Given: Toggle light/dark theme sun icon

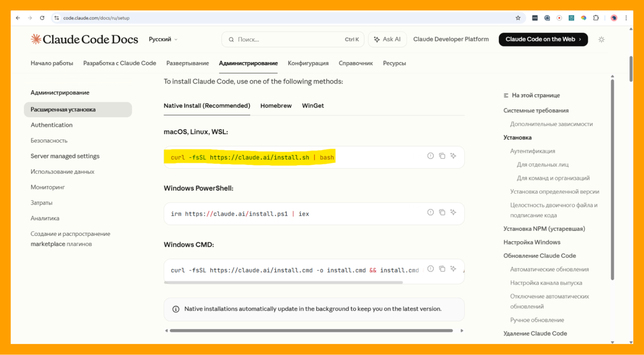Looking at the screenshot, I should point(601,40).
